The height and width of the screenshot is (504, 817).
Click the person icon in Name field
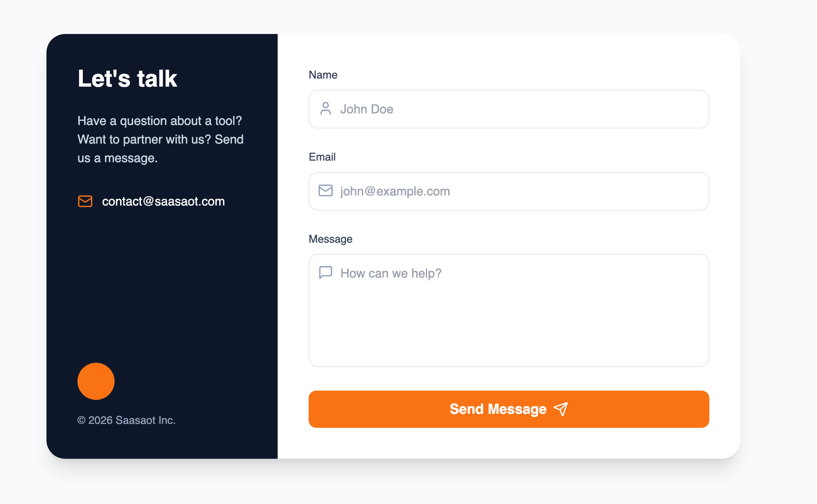point(325,109)
